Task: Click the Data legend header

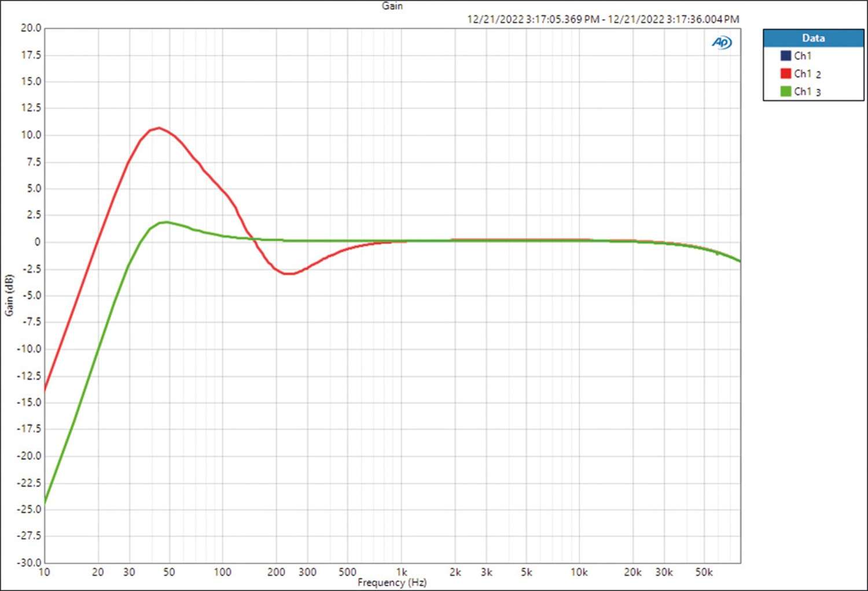Action: pyautogui.click(x=813, y=38)
